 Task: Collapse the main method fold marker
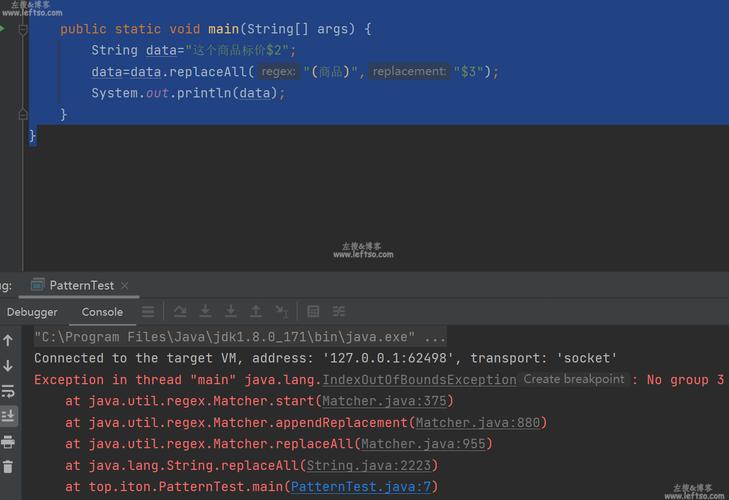[x=23, y=30]
